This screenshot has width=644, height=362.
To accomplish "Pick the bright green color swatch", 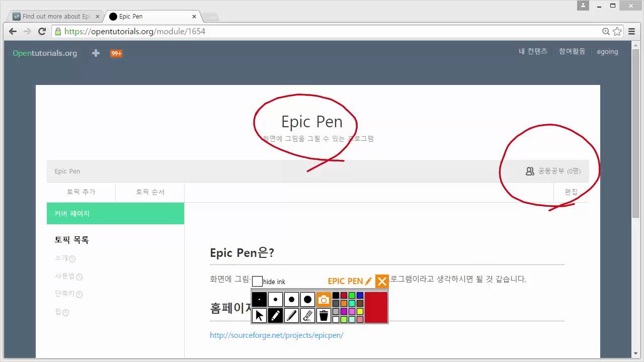I will (x=352, y=295).
